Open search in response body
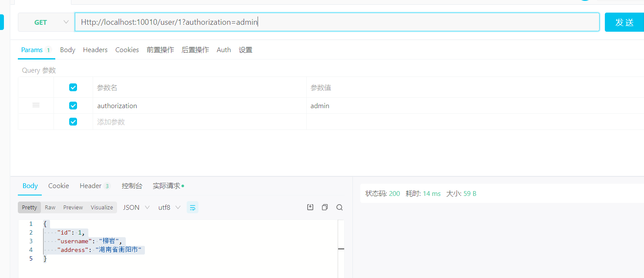644x278 pixels. (339, 207)
